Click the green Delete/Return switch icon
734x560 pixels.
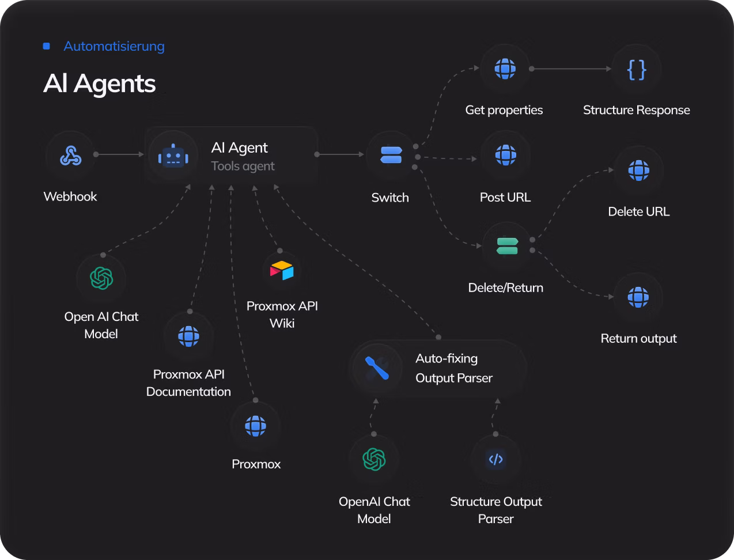coord(507,246)
